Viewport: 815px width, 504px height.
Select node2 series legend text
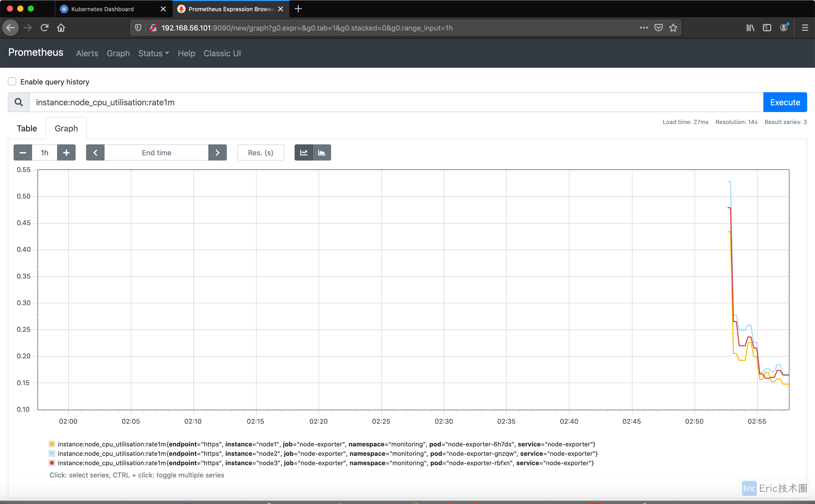tap(328, 453)
